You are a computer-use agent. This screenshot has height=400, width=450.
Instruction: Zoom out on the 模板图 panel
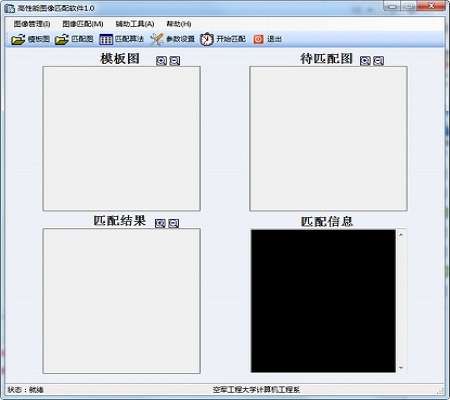pyautogui.click(x=175, y=60)
